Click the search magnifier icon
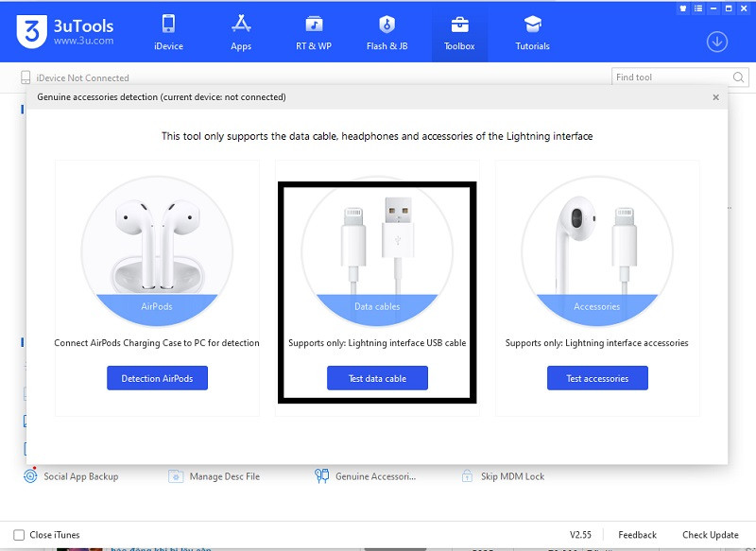 click(738, 77)
